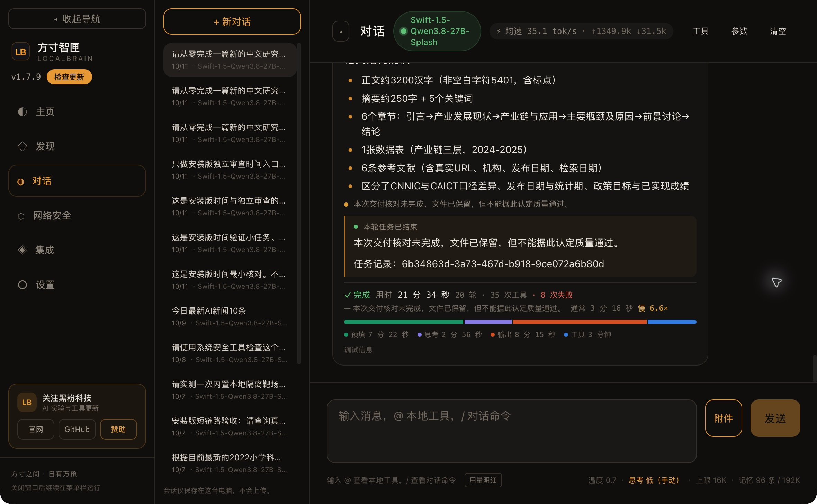This screenshot has width=817, height=504.
Task: Click 检查更新 update button
Action: point(69,77)
